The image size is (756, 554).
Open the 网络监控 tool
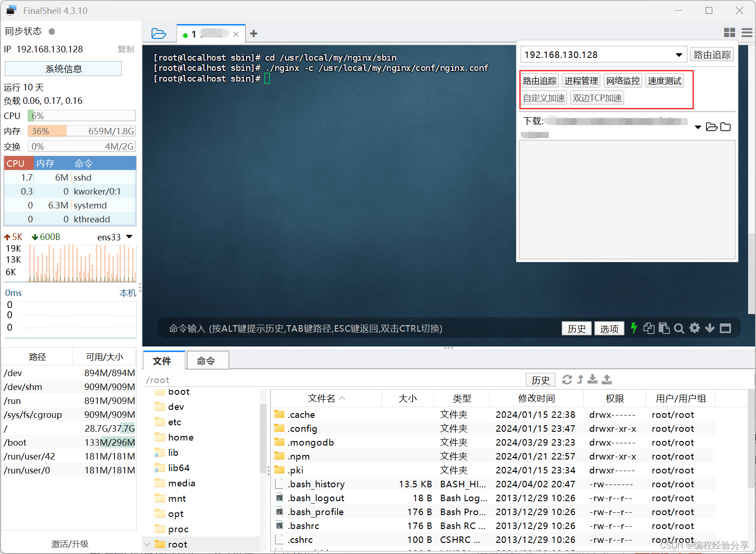[623, 81]
